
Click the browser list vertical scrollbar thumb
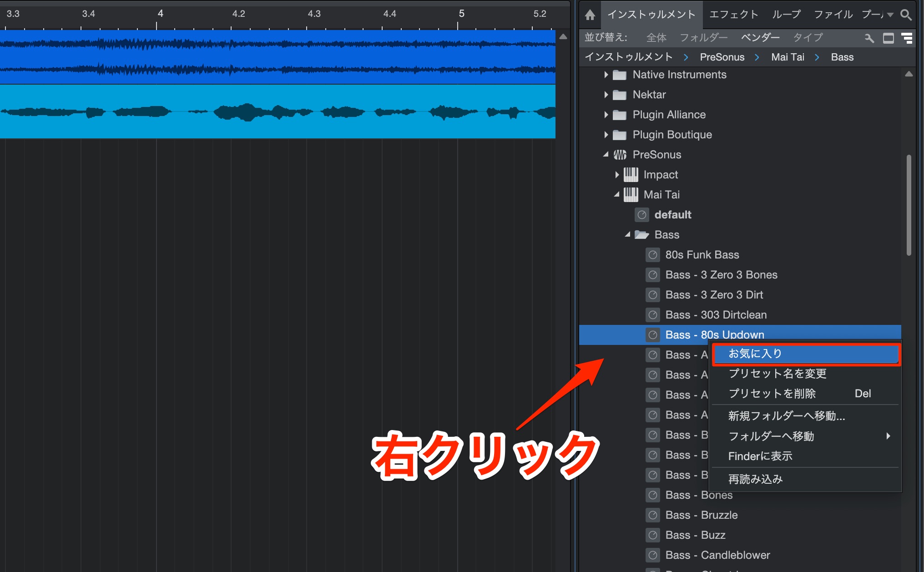tap(909, 205)
